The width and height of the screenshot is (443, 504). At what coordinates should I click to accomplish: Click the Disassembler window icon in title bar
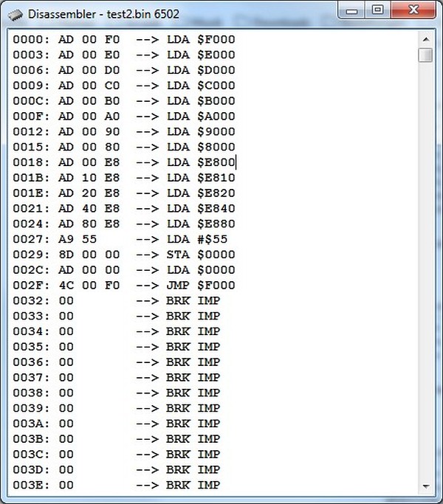click(16, 13)
